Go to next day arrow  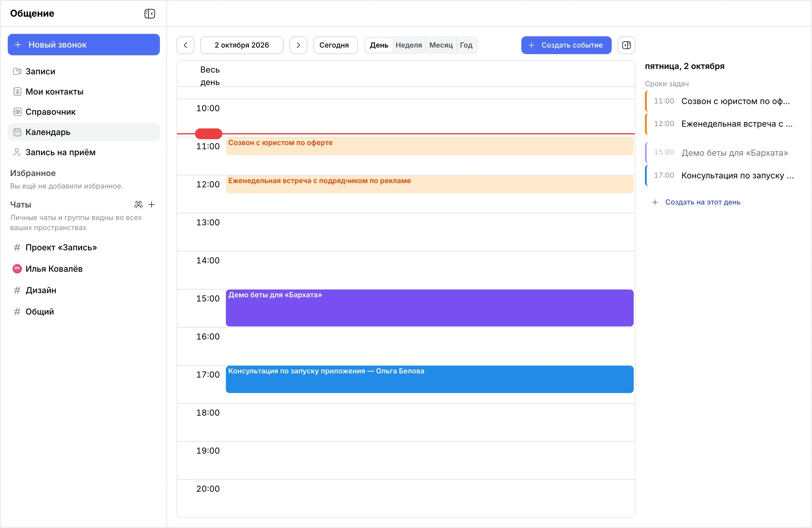[x=298, y=45]
